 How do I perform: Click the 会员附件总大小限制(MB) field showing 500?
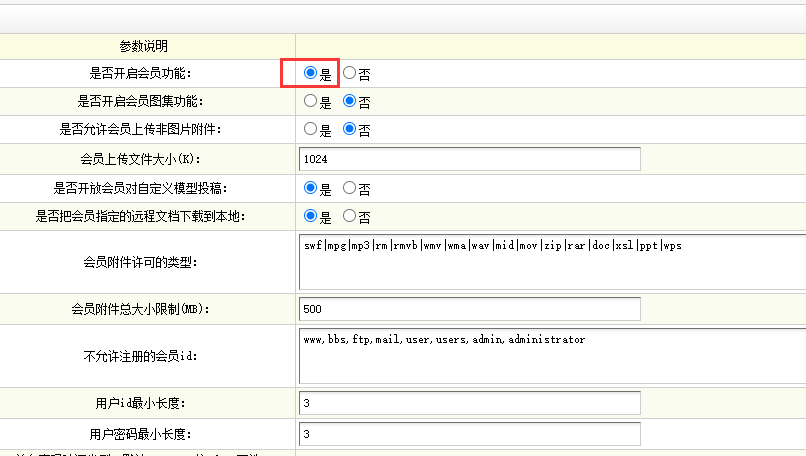(469, 308)
